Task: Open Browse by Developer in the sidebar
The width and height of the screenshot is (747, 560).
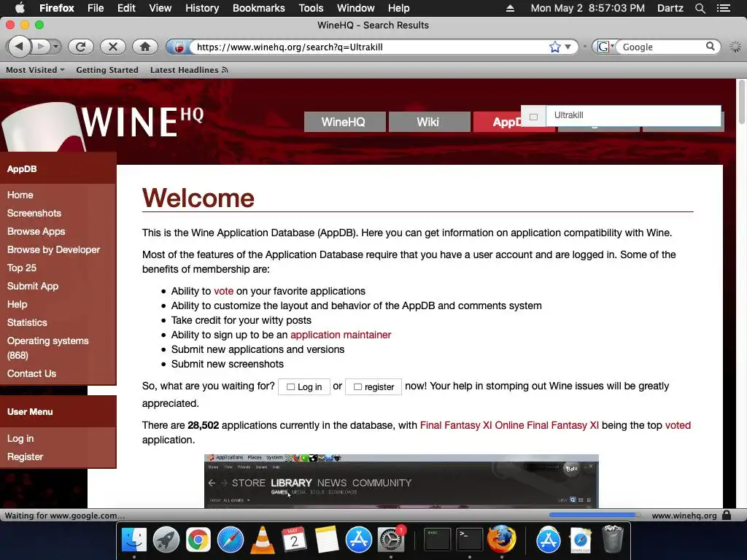Action: point(53,249)
